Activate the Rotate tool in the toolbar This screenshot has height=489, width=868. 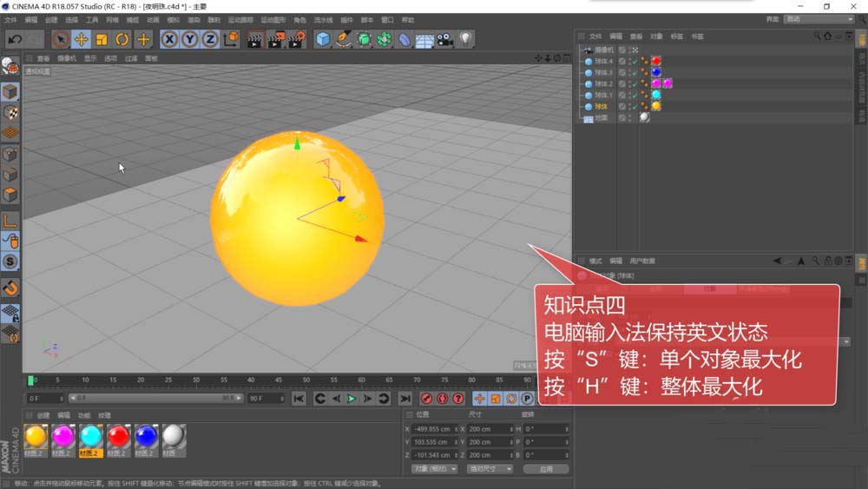coord(122,39)
